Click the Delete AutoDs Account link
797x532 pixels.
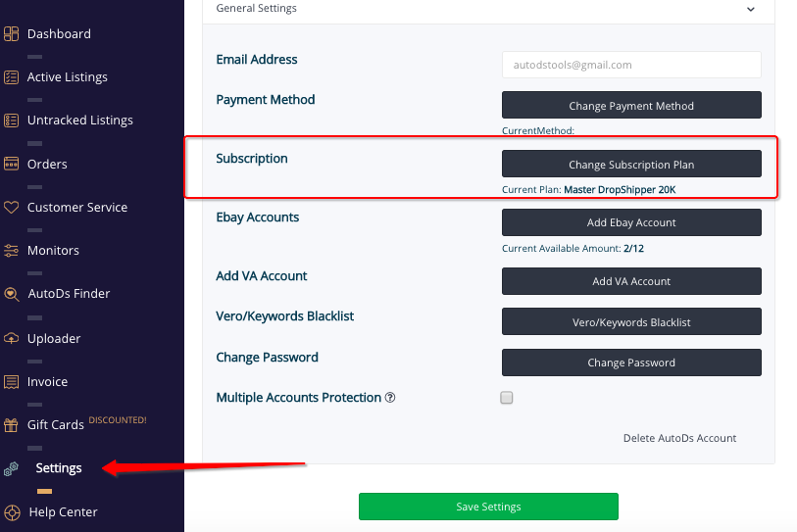(x=679, y=438)
